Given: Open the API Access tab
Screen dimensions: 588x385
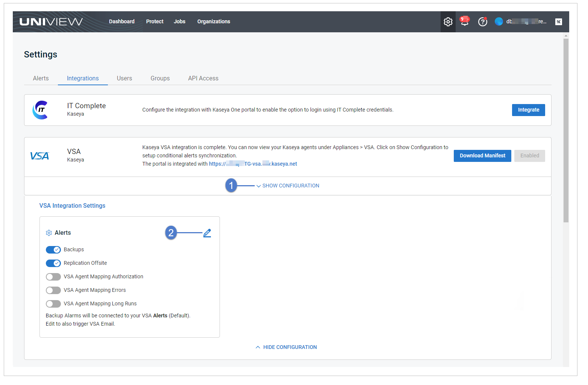Looking at the screenshot, I should tap(203, 78).
